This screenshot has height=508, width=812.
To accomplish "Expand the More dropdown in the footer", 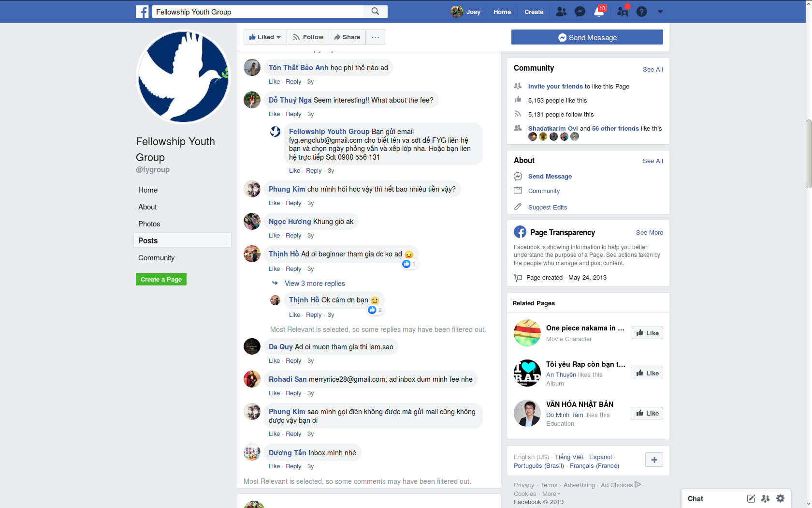I will 551,493.
